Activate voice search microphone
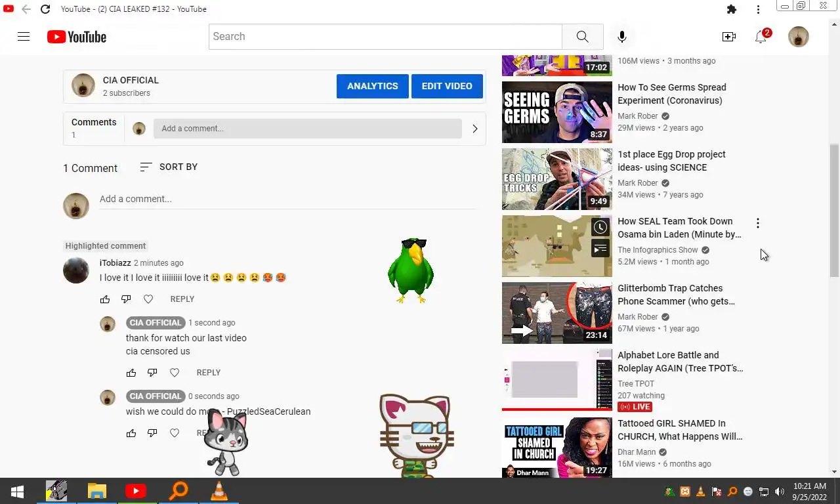Viewport: 840px width, 504px height. coord(622,37)
